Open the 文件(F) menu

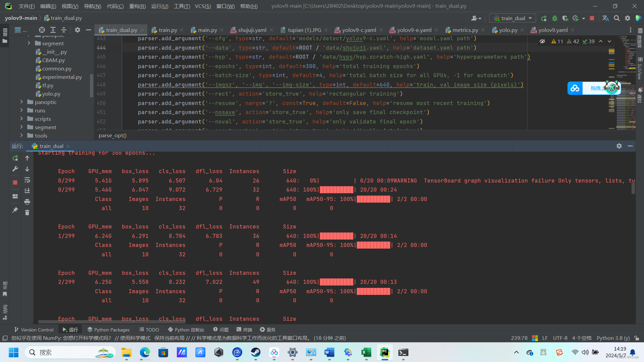[27, 6]
